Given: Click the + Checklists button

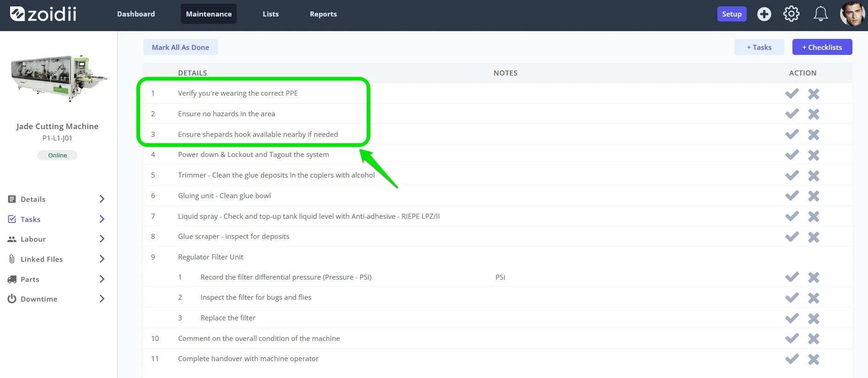Looking at the screenshot, I should (822, 47).
